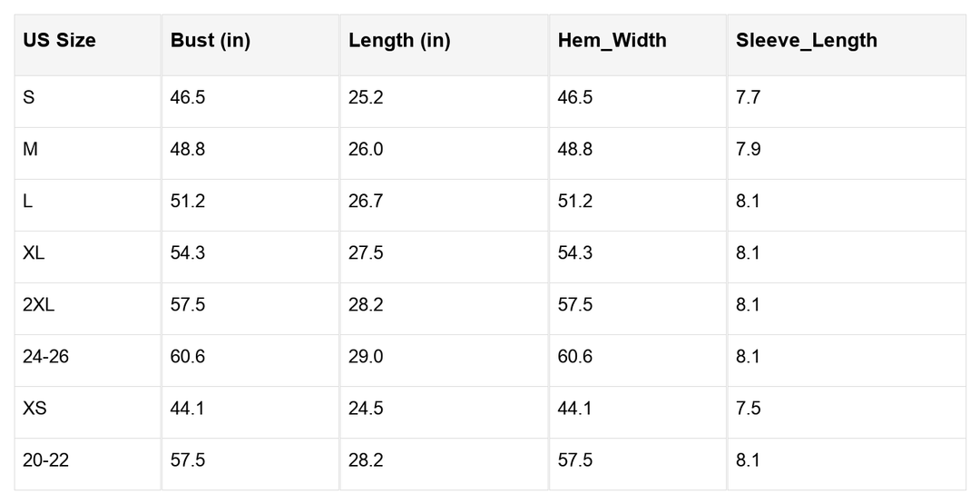Select the Sleeve_Length column header

coord(807,41)
